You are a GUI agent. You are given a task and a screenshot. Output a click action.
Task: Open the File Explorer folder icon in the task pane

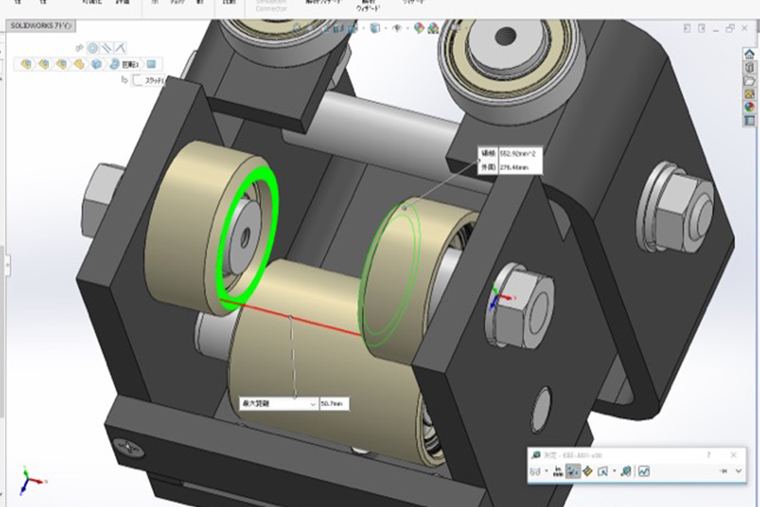[x=749, y=80]
